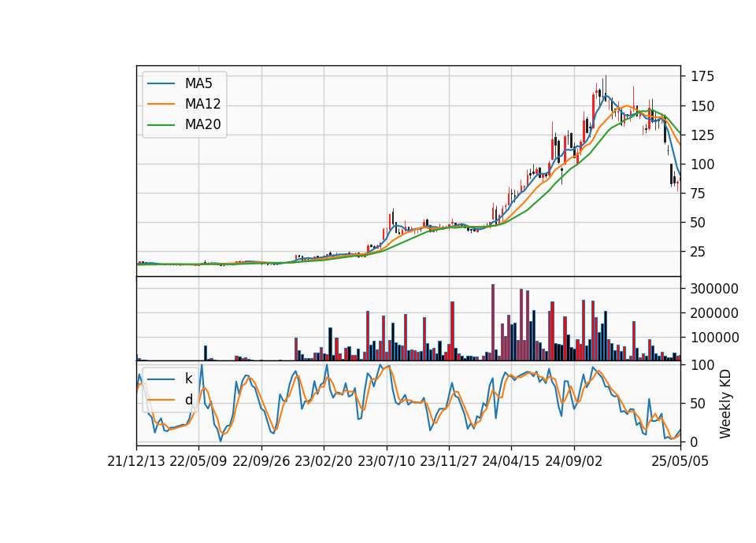The width and height of the screenshot is (756, 543).
Task: Click the 22/09/26 date tick label
Action: coord(261,461)
